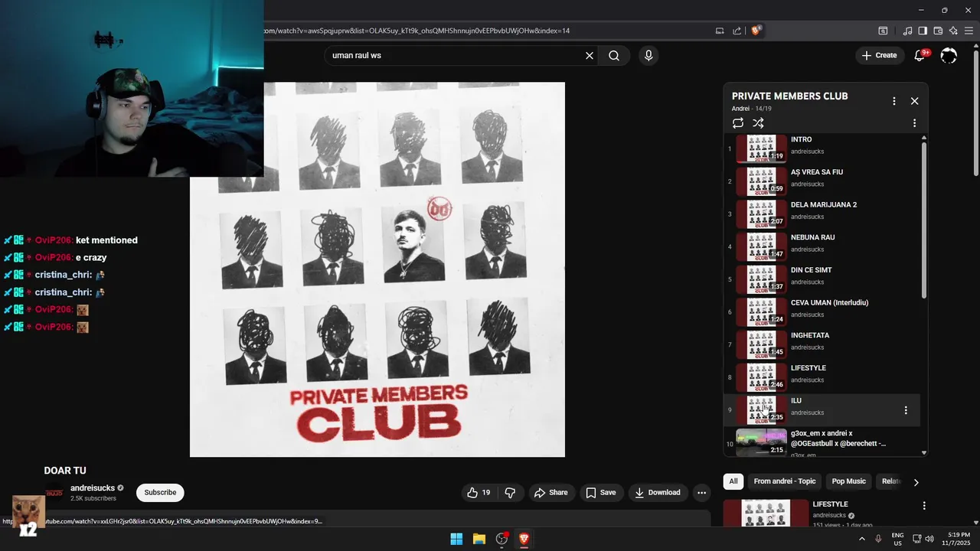Subscribe to andreisucks channel
The width and height of the screenshot is (980, 551).
click(x=160, y=493)
